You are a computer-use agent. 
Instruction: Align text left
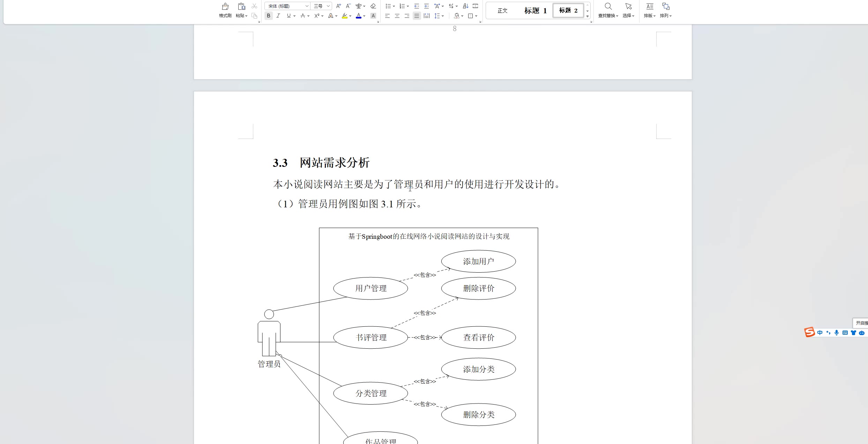click(x=387, y=16)
